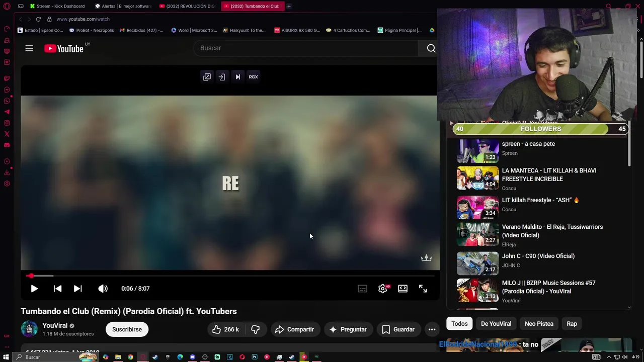This screenshot has width=644, height=362.
Task: Open the AISURIX RX 580 bookmark
Action: (297, 30)
